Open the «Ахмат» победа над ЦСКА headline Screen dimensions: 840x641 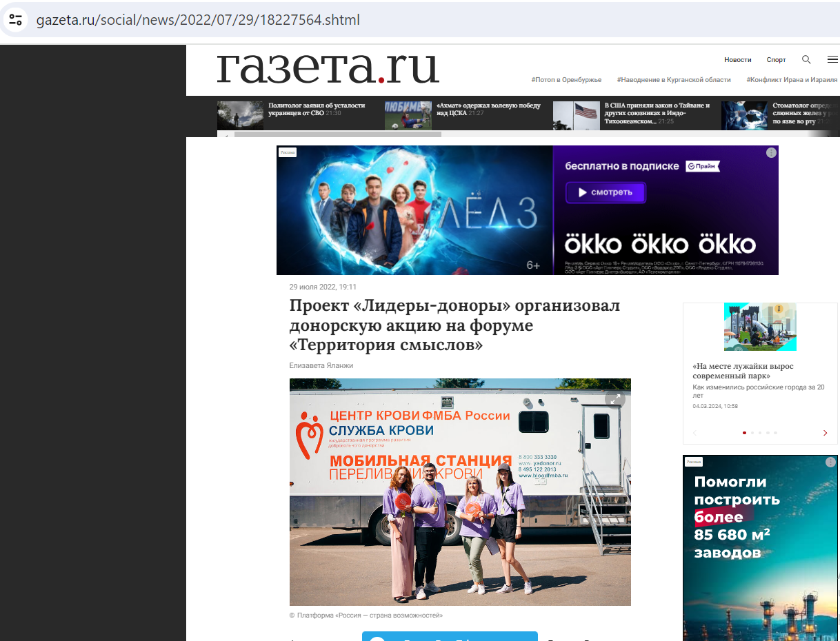point(488,109)
